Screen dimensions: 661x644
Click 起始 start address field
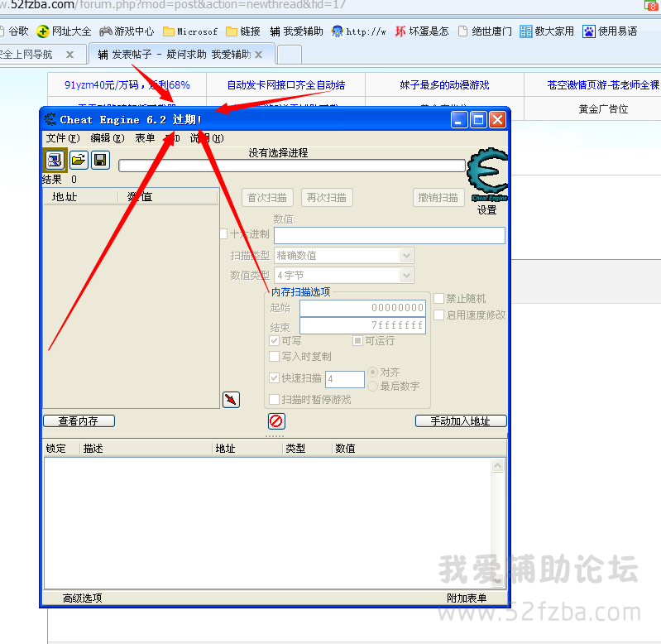pyautogui.click(x=362, y=308)
